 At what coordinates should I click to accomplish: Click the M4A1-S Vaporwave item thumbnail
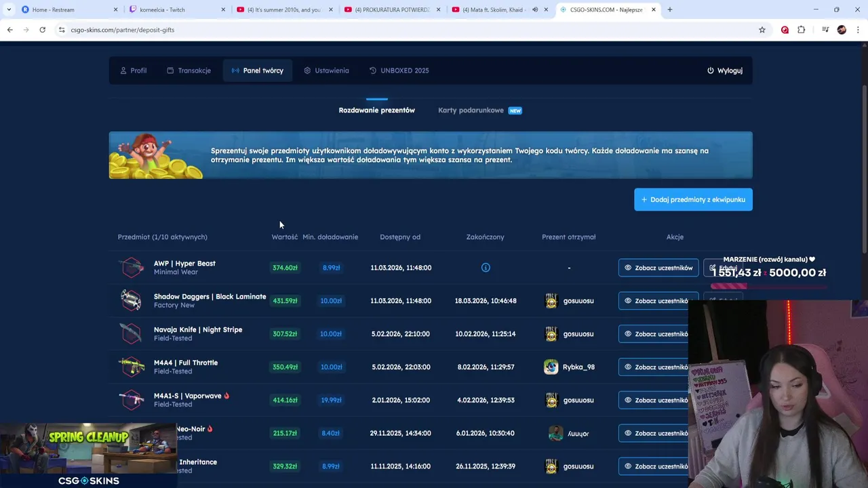(132, 400)
